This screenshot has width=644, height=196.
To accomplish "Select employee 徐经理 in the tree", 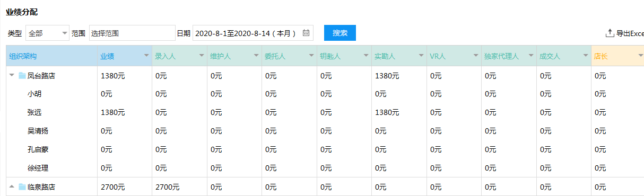I will click(38, 168).
